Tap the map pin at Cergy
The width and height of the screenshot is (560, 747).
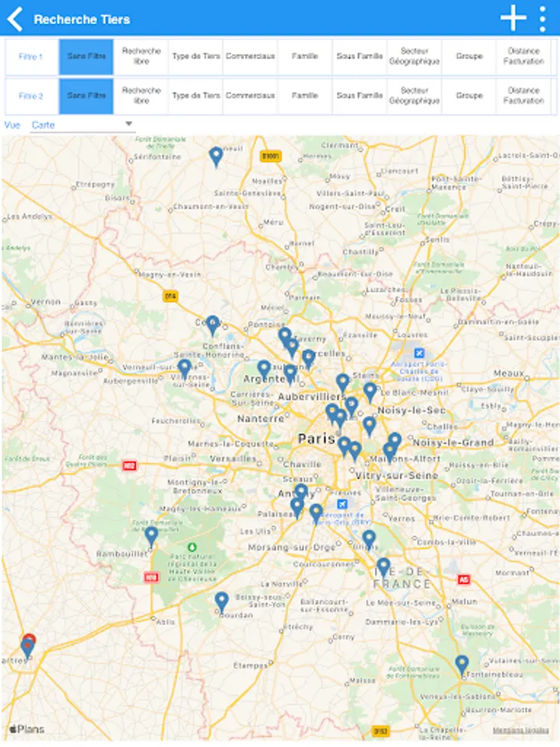click(212, 326)
